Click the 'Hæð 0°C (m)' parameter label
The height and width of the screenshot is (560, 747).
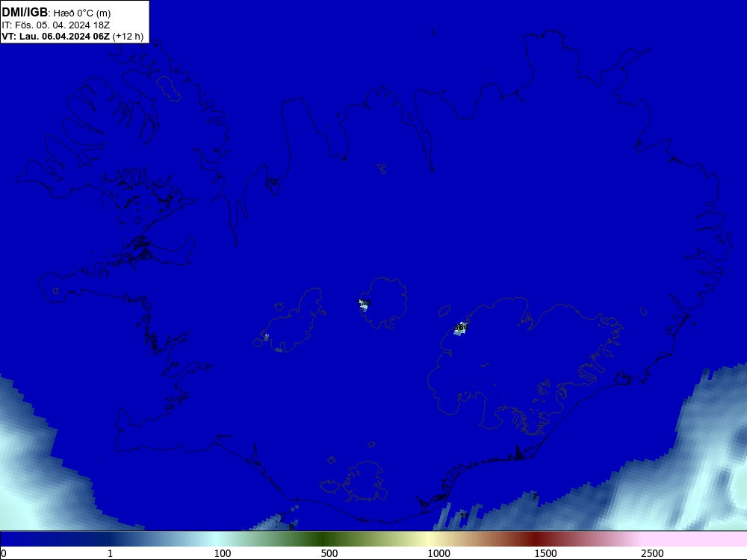tap(82, 13)
